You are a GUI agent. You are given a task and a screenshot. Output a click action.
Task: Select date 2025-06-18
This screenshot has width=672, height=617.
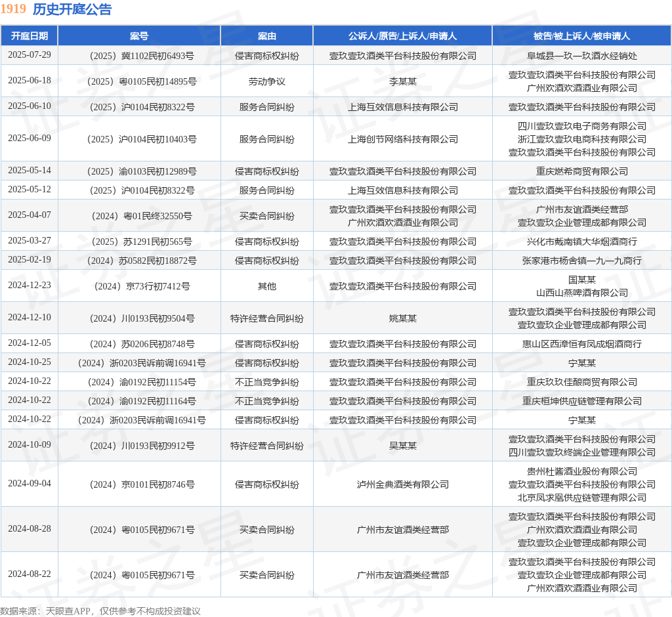29,81
